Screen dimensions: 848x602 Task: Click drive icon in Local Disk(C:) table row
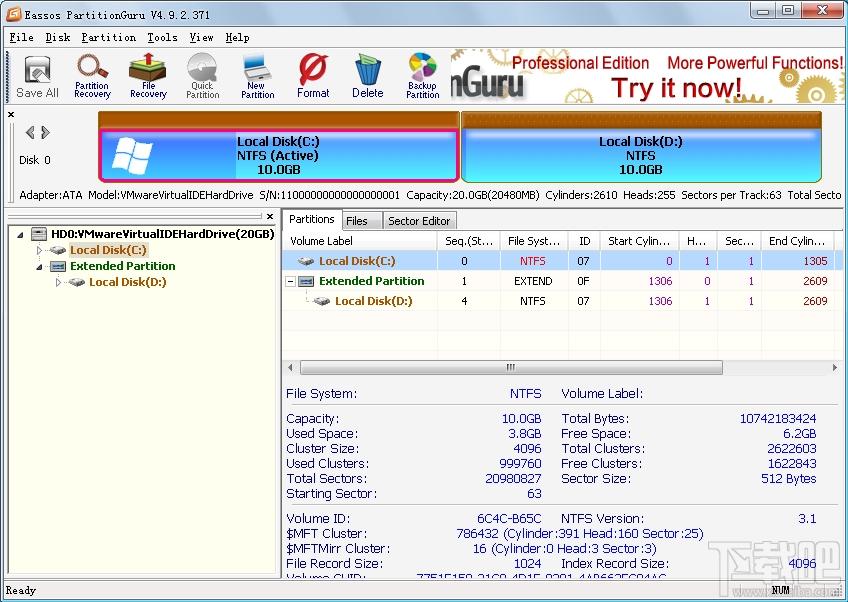306,261
